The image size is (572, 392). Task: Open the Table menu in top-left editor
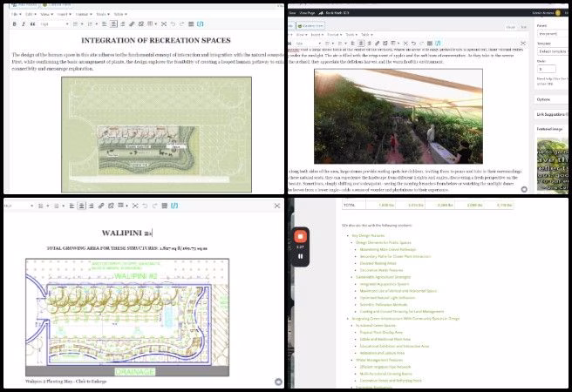pos(120,14)
